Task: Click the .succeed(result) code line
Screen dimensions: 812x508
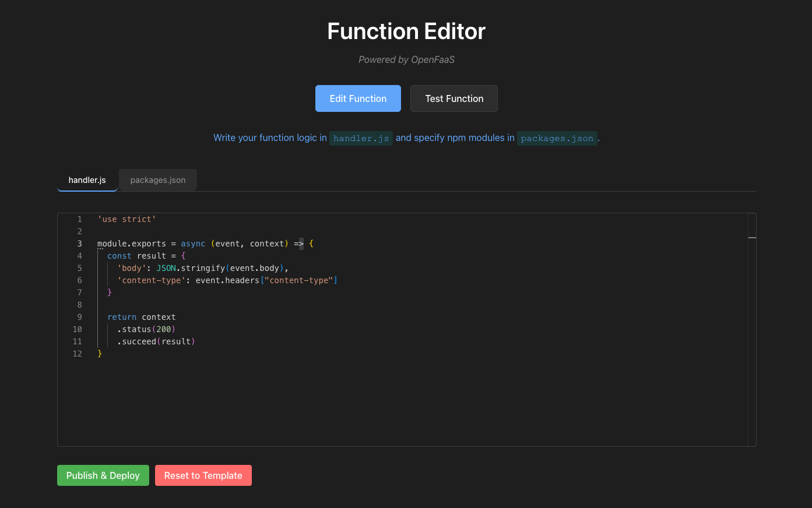Action: (x=156, y=341)
